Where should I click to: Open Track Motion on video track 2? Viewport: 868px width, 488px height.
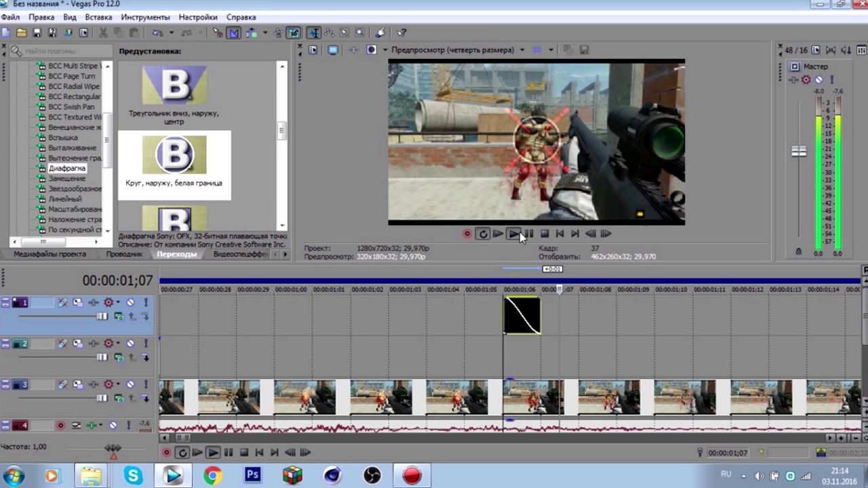point(77,344)
